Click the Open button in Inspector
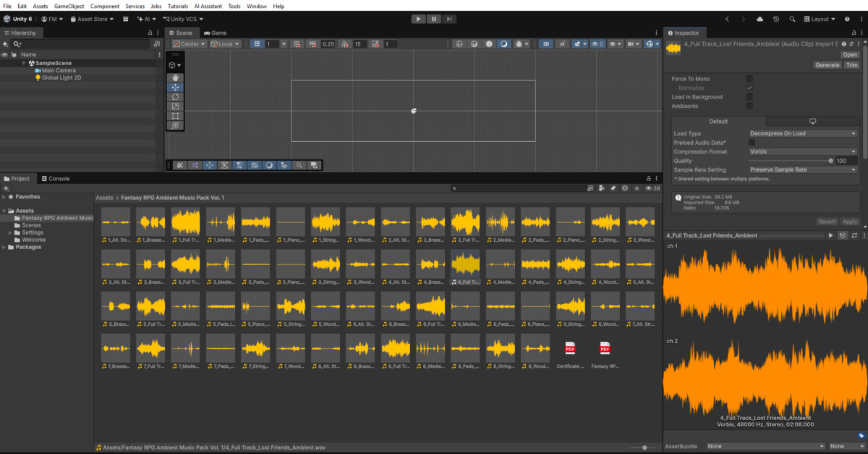The height and width of the screenshot is (454, 868). pos(850,54)
